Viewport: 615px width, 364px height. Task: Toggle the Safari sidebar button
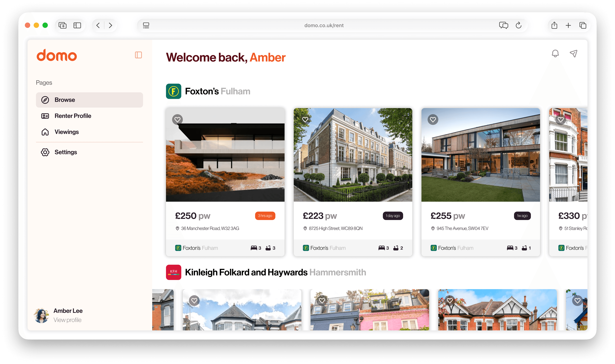[x=77, y=25]
